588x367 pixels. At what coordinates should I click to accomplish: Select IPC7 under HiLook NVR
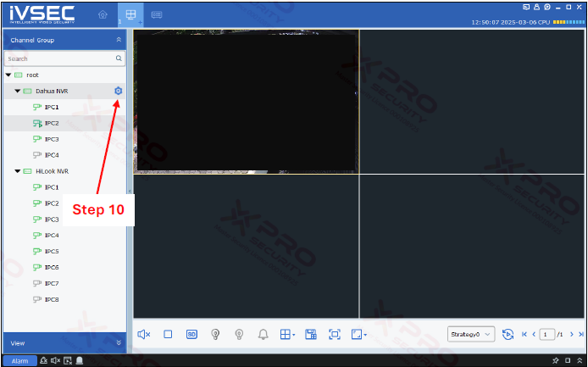pos(52,283)
